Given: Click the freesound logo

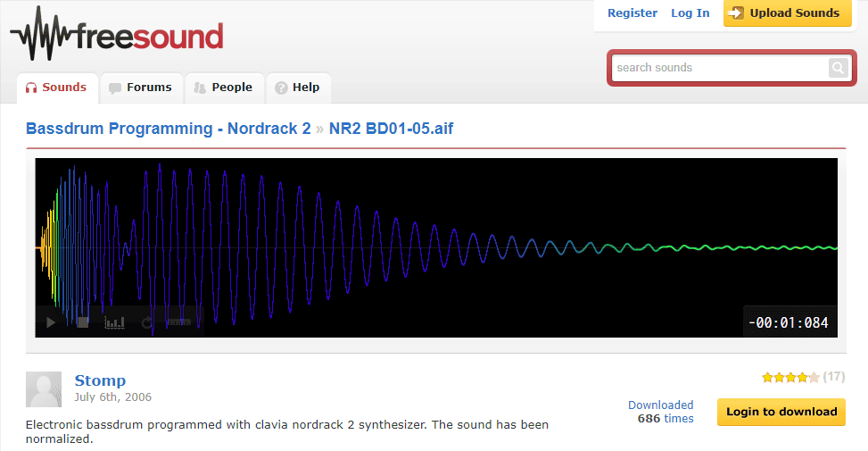Looking at the screenshot, I should point(117,34).
